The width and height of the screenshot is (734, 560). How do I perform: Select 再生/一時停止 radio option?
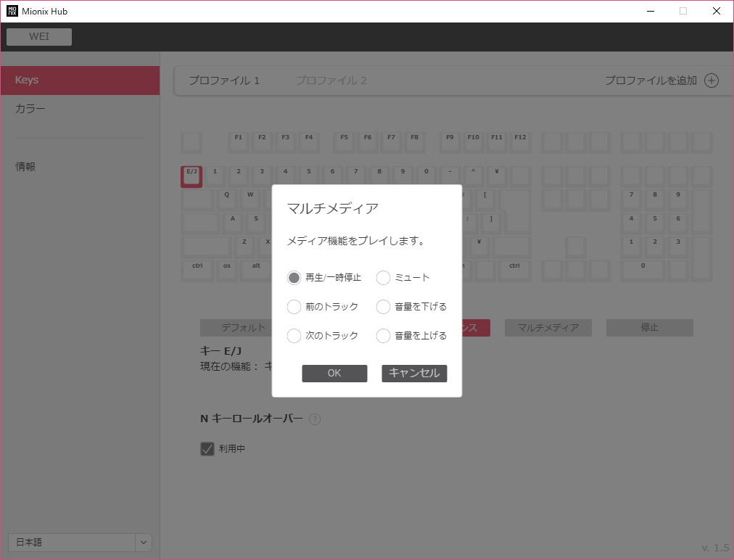tap(294, 278)
